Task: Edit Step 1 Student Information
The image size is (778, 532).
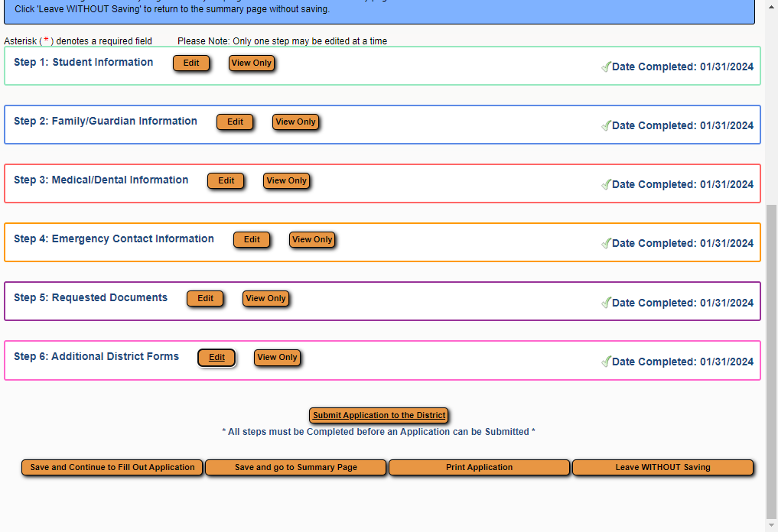Action: pos(191,63)
